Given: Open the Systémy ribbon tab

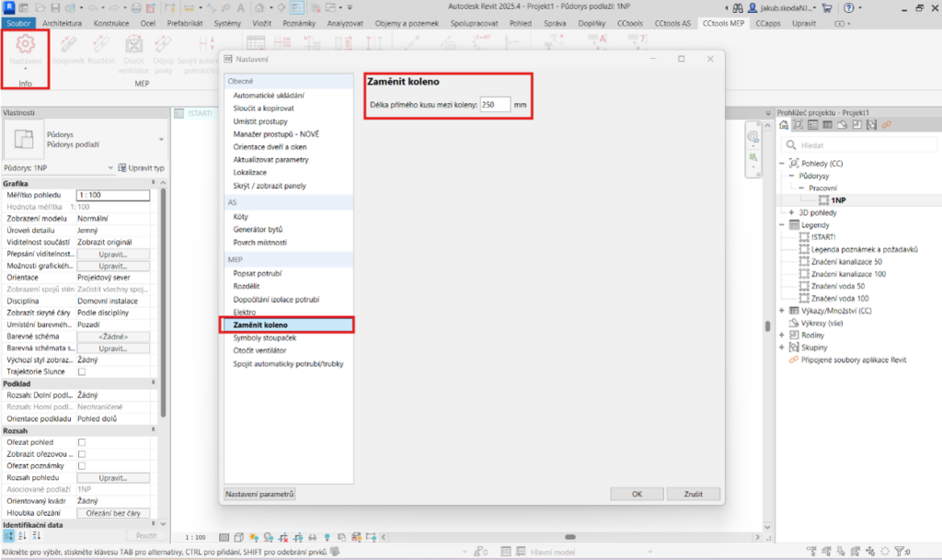Looking at the screenshot, I should click(x=227, y=23).
